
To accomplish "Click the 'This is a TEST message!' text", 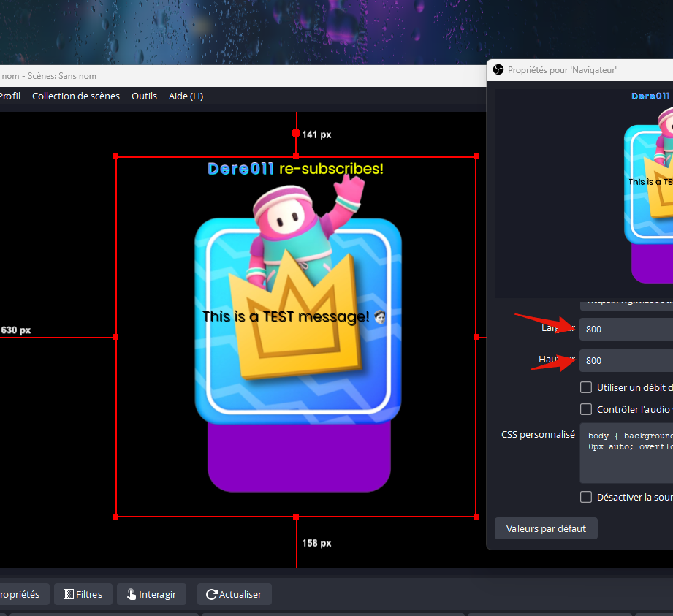I will [x=286, y=317].
